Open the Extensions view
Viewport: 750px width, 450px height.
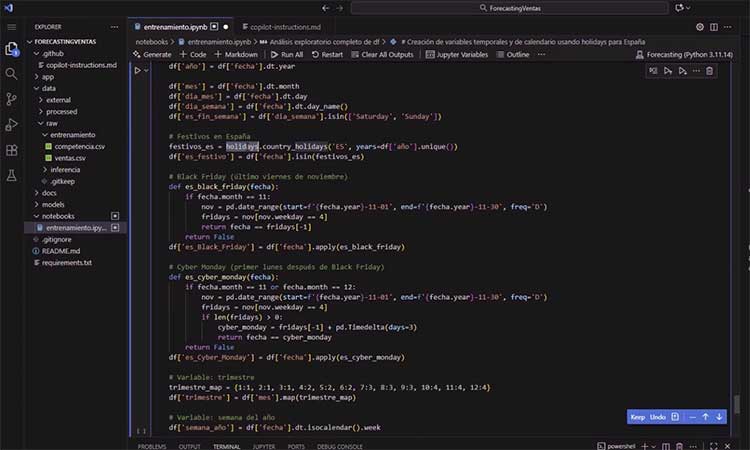[12, 150]
